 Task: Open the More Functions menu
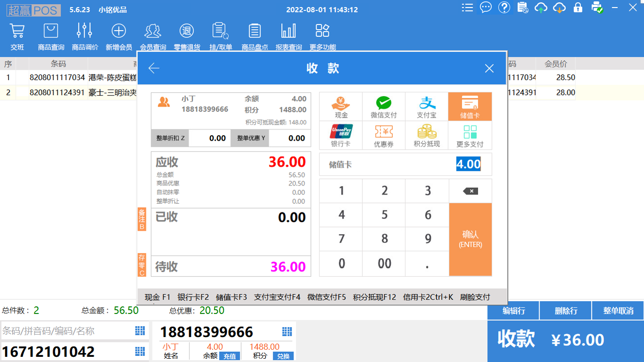[x=322, y=37]
